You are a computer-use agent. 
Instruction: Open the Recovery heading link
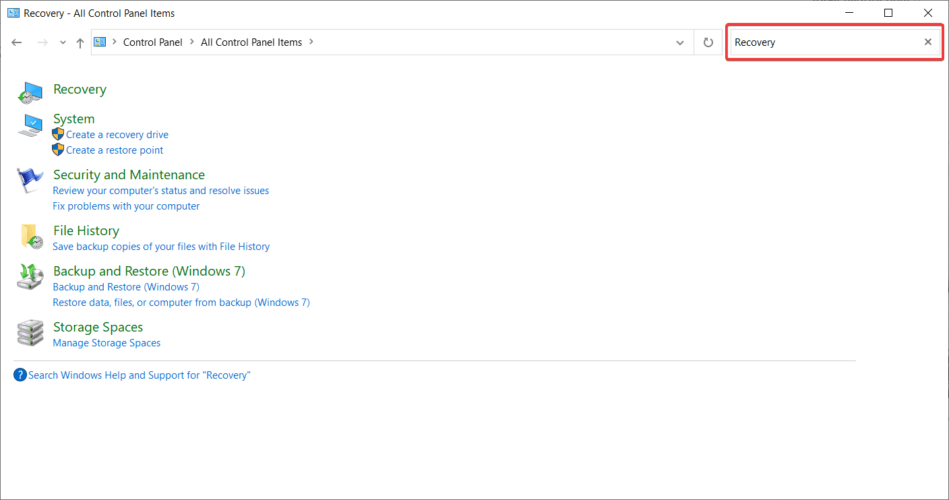80,89
